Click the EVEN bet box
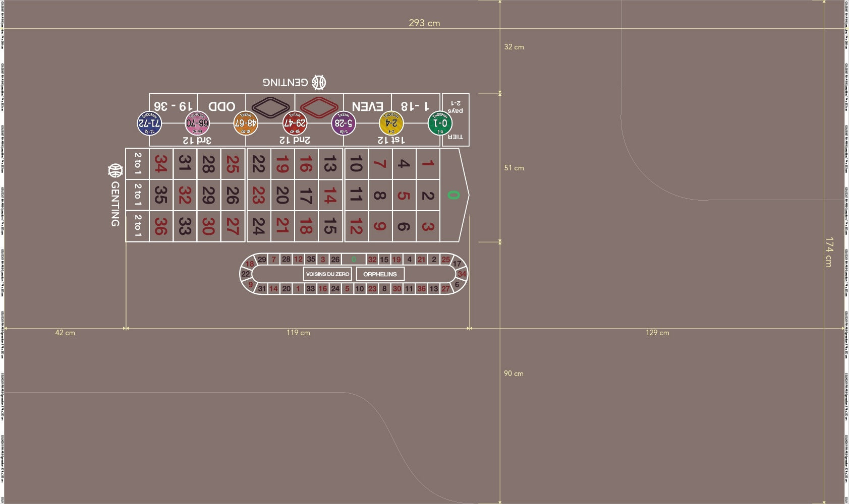The height and width of the screenshot is (504, 849). coord(367,106)
